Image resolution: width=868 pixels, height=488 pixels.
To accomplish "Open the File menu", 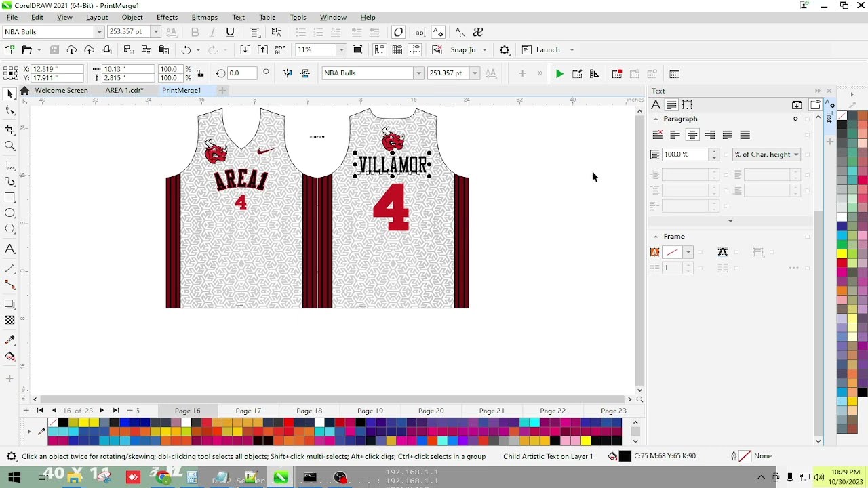I will 12,17.
